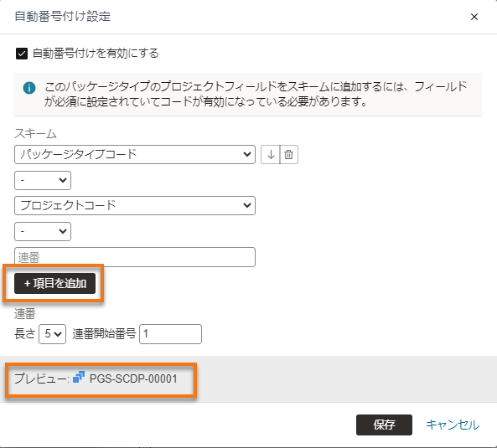Open the パッケージタイプコード dropdown
497x448 pixels.
click(x=135, y=155)
